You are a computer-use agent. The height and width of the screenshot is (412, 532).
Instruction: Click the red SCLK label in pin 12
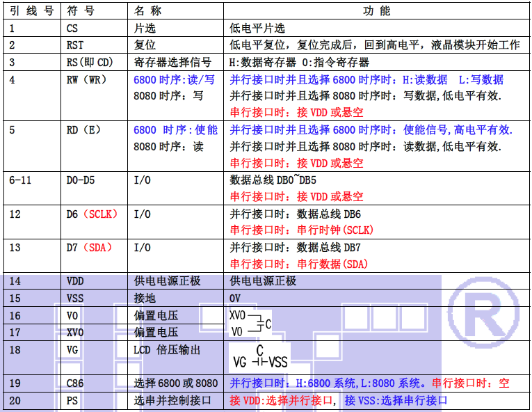pos(100,214)
